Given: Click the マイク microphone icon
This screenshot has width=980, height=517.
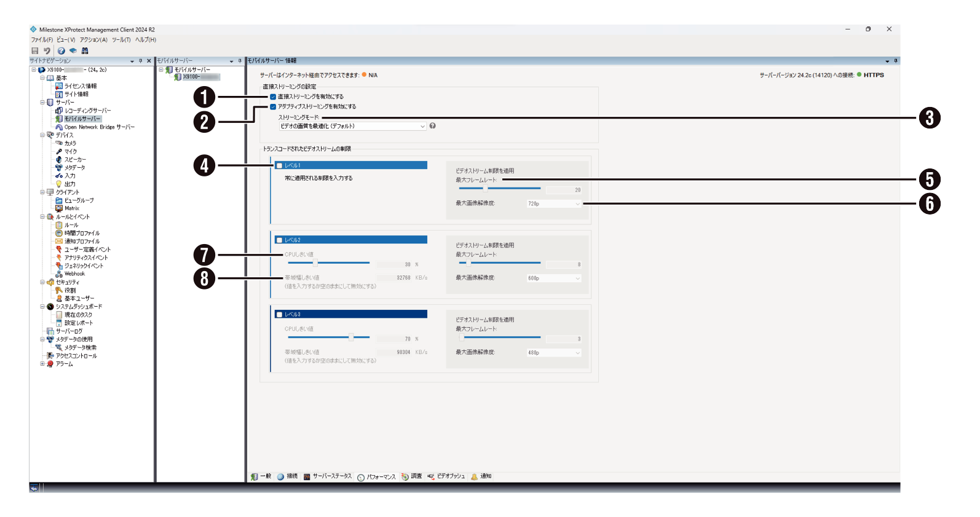Looking at the screenshot, I should pyautogui.click(x=59, y=151).
